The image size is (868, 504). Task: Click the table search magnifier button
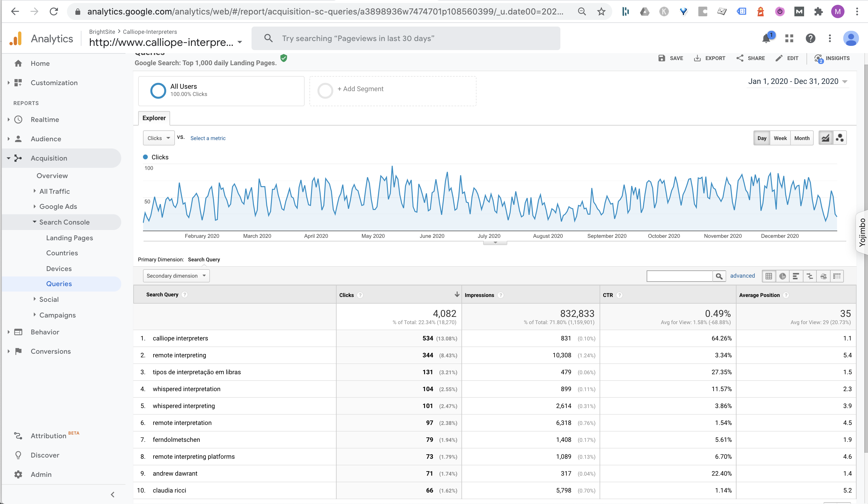click(719, 276)
